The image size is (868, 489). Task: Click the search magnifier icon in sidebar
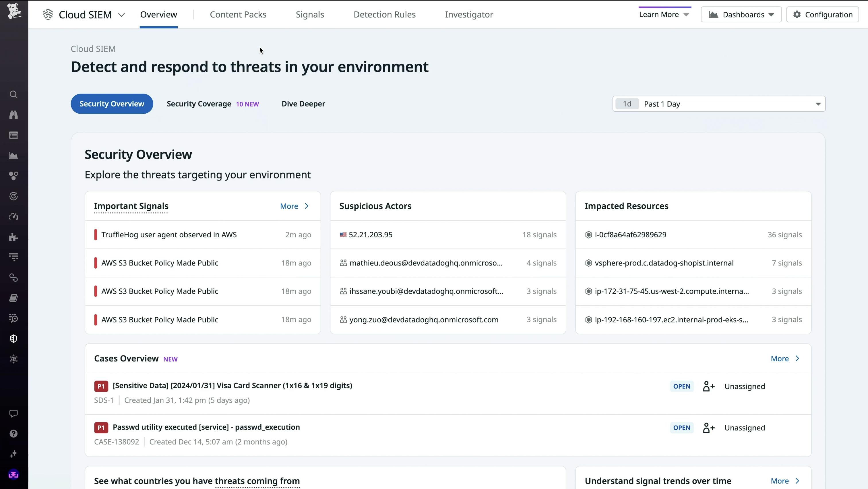13,95
